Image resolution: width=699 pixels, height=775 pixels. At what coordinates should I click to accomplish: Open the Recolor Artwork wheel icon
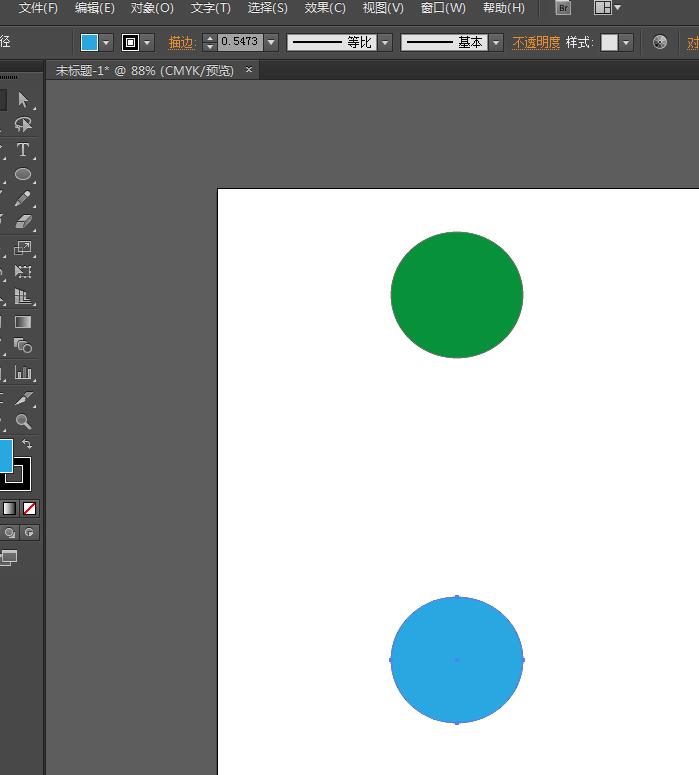coord(659,43)
